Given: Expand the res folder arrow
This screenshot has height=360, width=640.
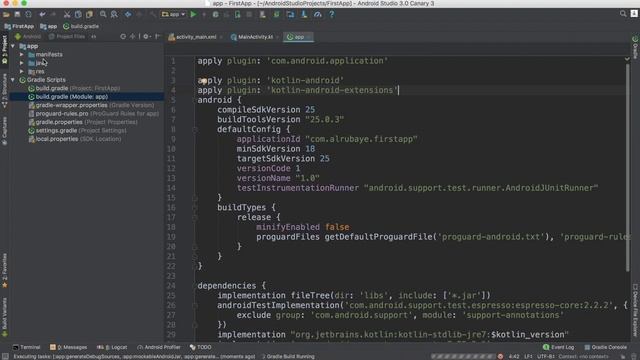Looking at the screenshot, I should click(x=22, y=71).
